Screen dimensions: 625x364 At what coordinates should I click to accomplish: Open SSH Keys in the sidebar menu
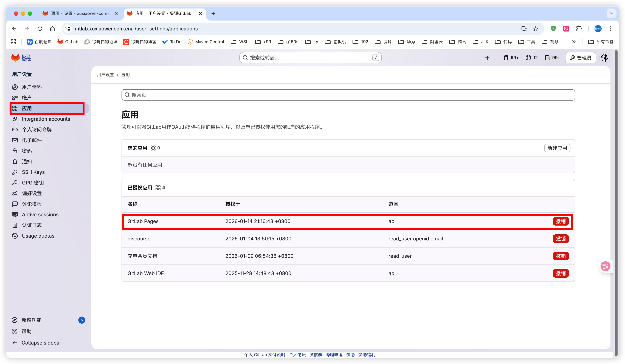pos(33,172)
